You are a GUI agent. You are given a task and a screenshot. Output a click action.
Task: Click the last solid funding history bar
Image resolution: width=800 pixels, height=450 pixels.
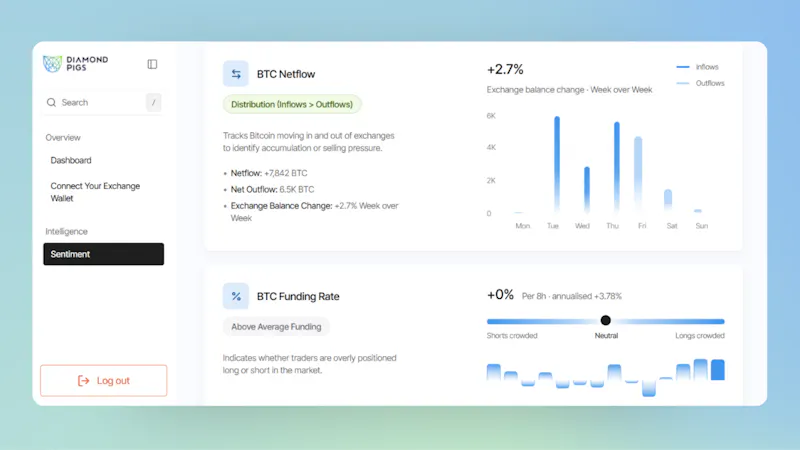718,370
